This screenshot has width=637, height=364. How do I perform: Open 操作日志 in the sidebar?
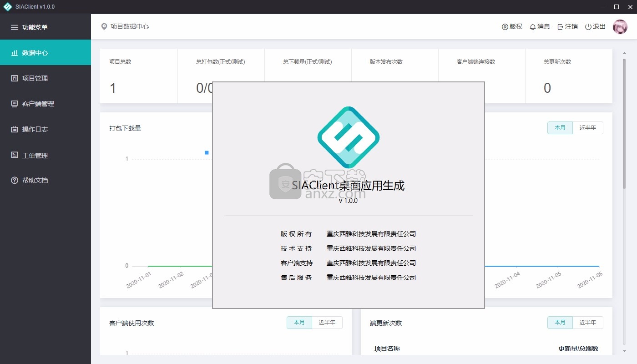(45, 129)
